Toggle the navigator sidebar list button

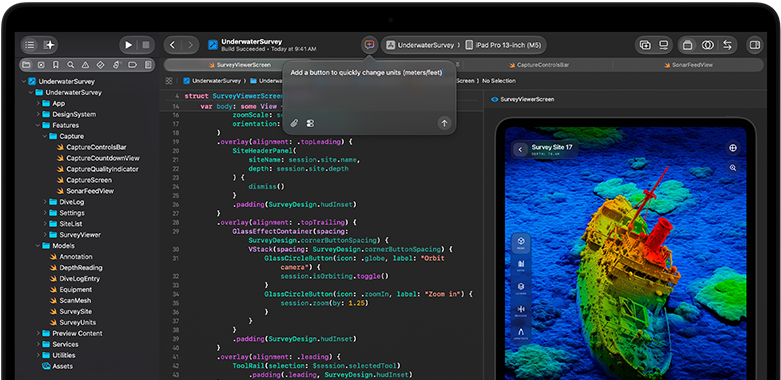(30, 45)
